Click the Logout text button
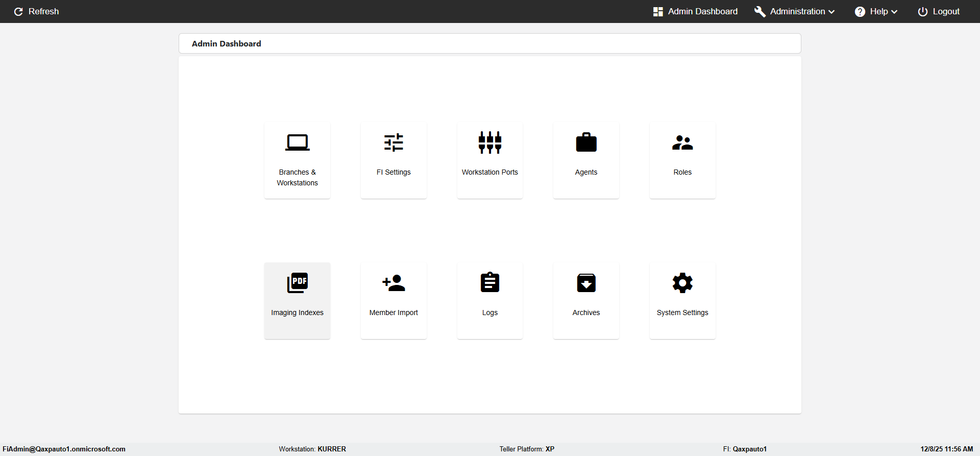The image size is (980, 456). pos(946,11)
